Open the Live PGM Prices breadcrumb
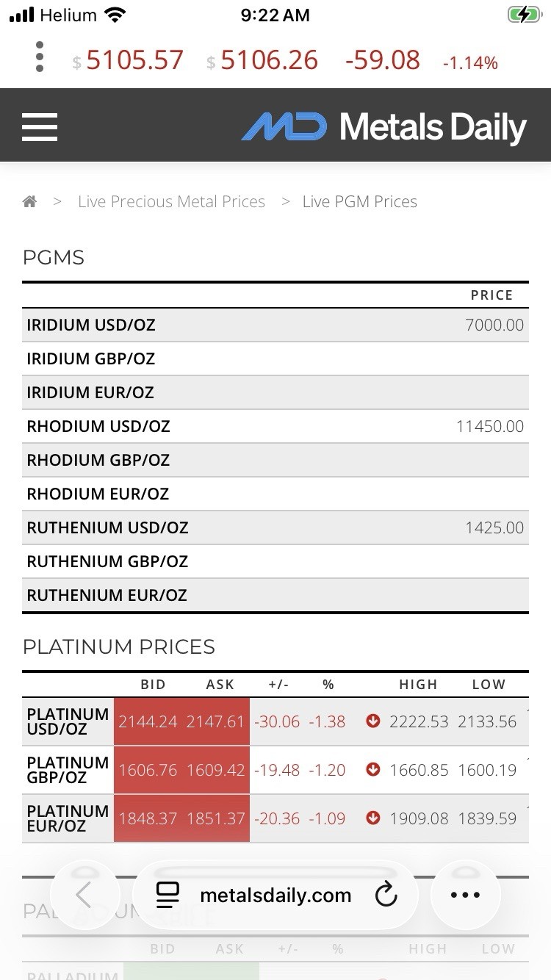 360,202
